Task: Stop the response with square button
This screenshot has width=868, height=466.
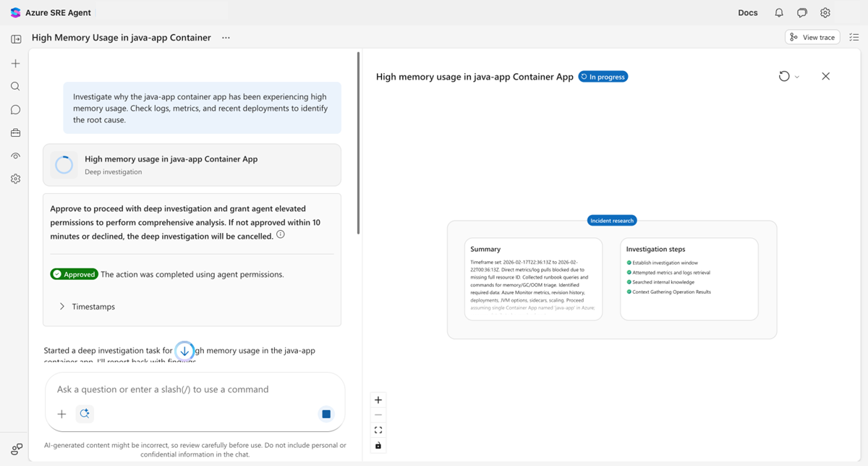Action: click(326, 414)
